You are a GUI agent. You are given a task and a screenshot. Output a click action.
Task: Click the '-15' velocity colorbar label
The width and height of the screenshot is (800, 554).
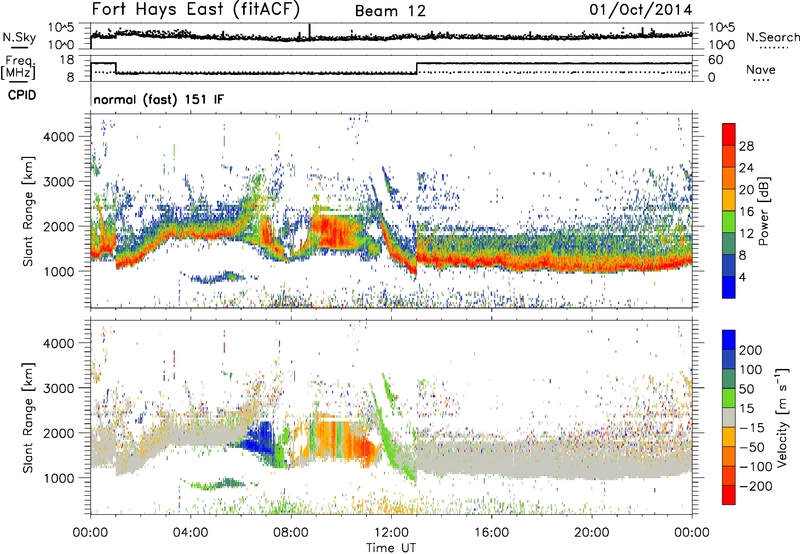tap(752, 428)
